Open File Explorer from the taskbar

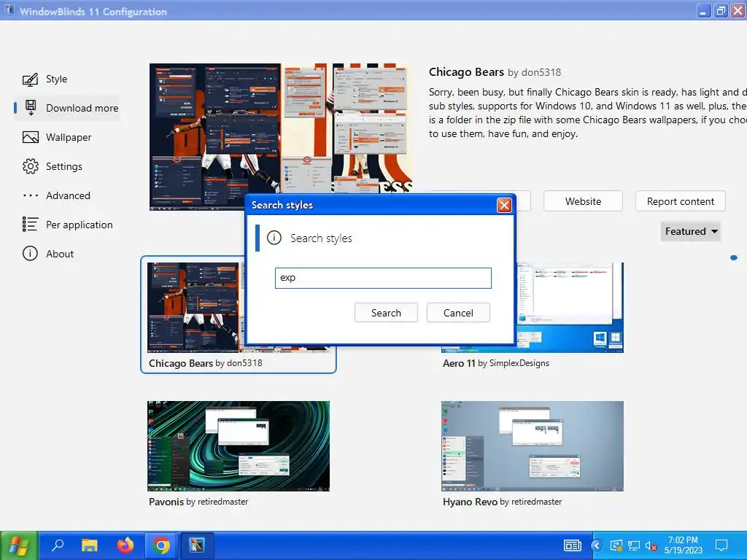[89, 545]
